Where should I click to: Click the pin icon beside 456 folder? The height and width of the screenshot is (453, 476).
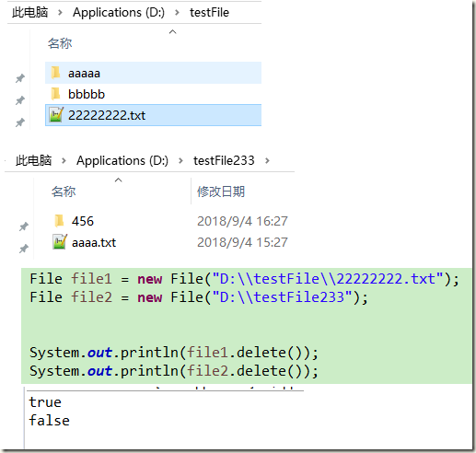24,226
